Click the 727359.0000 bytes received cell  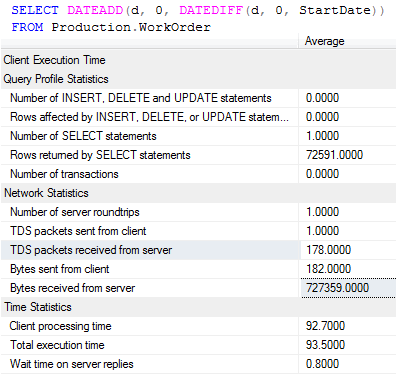[x=348, y=288]
